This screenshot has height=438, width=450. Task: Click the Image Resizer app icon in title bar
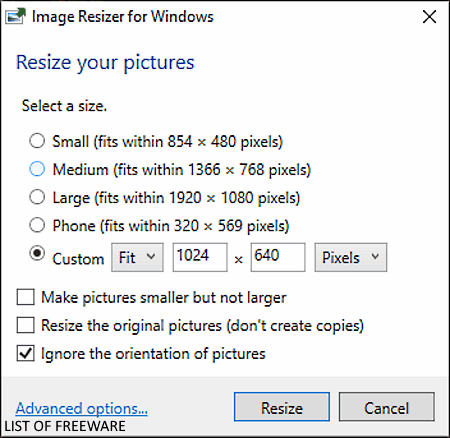point(15,17)
